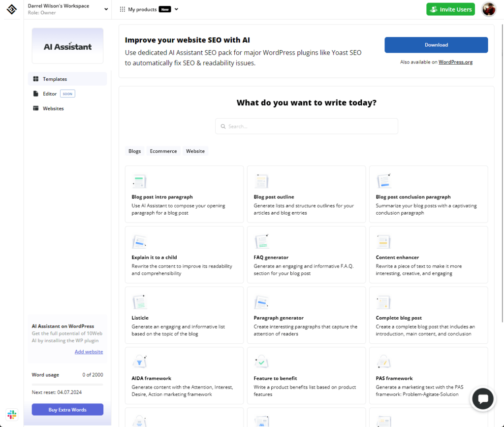Click the Darrel Wilson's Workspace name
This screenshot has width=504, height=427.
click(x=59, y=6)
